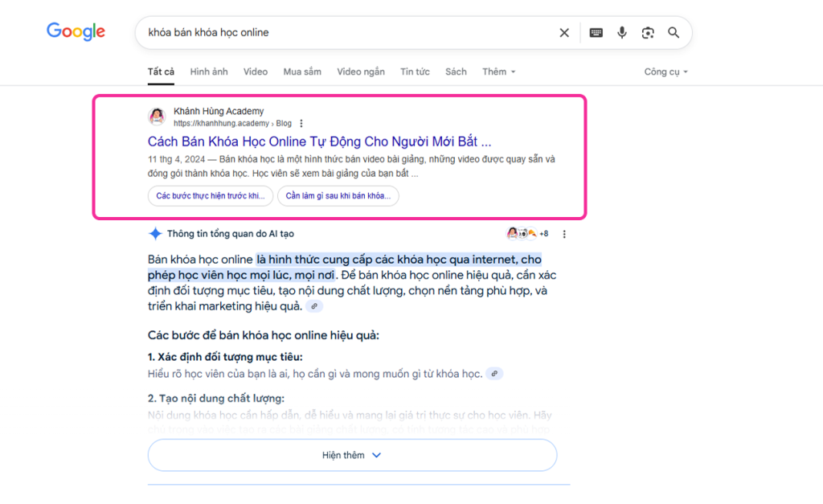The image size is (823, 504).
Task: Click the '11 thg 4, 2024' result date
Action: (x=176, y=159)
